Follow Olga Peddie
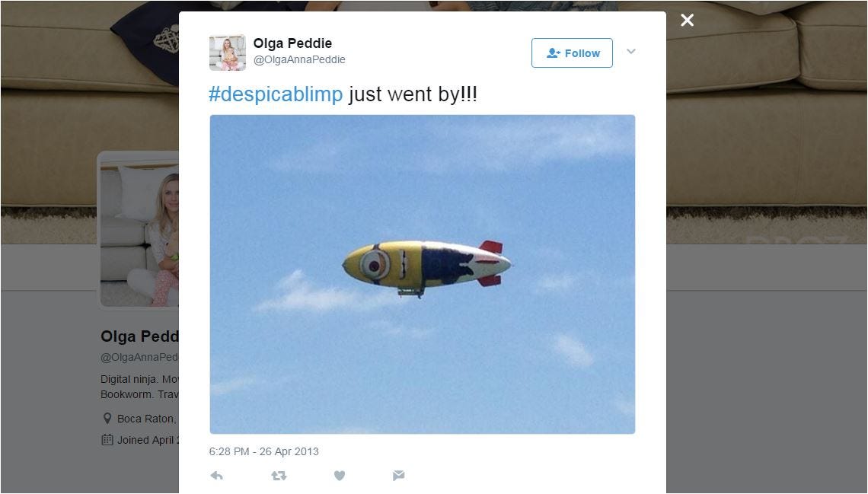The image size is (868, 494). click(572, 53)
